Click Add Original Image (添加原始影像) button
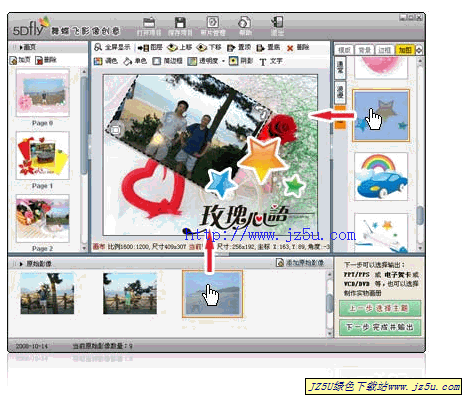 pos(300,263)
